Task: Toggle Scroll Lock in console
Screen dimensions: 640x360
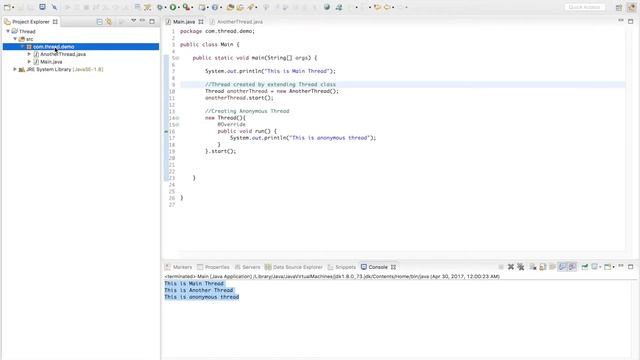Action: tap(543, 267)
